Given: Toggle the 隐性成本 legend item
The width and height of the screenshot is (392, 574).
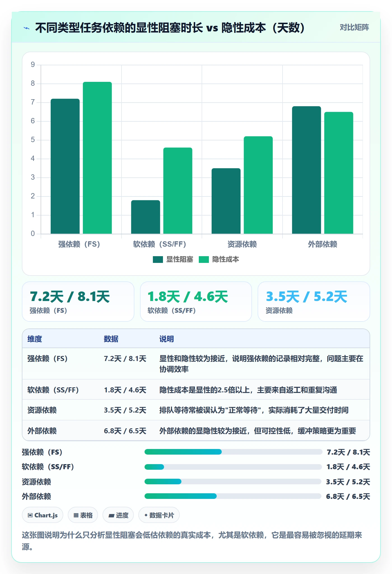Looking at the screenshot, I should [219, 260].
